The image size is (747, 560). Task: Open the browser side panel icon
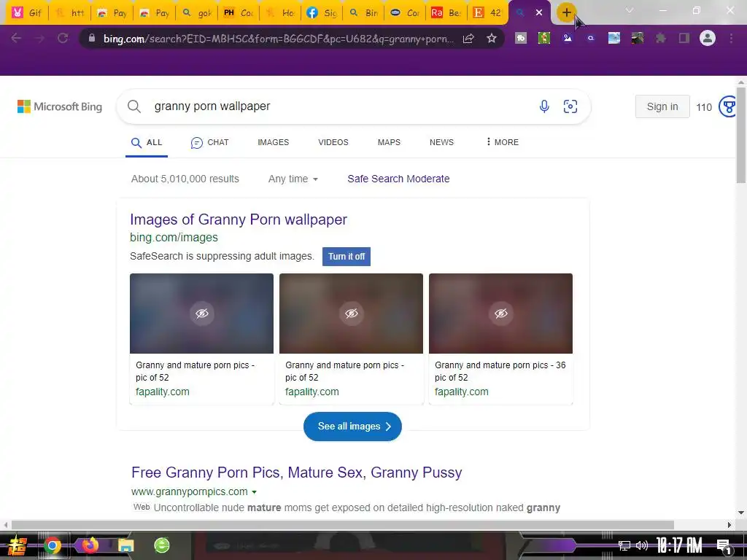point(684,38)
